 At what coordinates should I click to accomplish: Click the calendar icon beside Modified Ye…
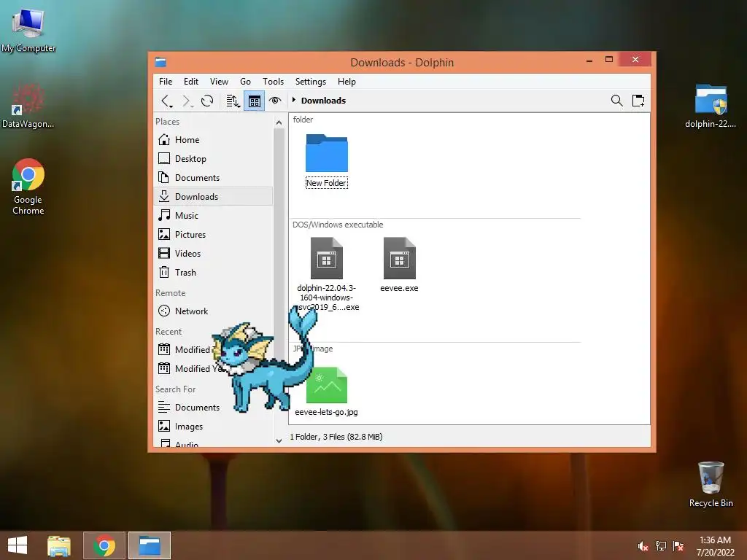164,368
